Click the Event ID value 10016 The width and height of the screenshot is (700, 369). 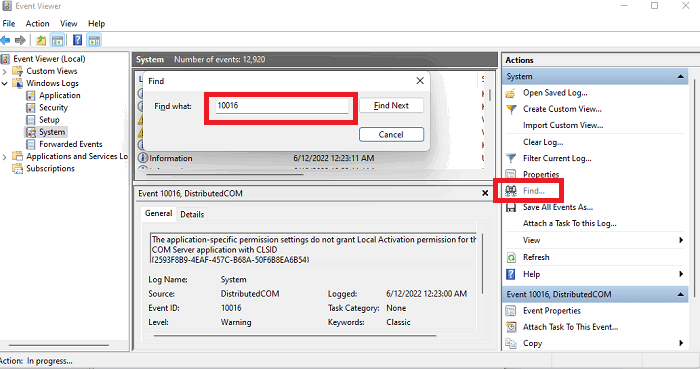tap(231, 308)
